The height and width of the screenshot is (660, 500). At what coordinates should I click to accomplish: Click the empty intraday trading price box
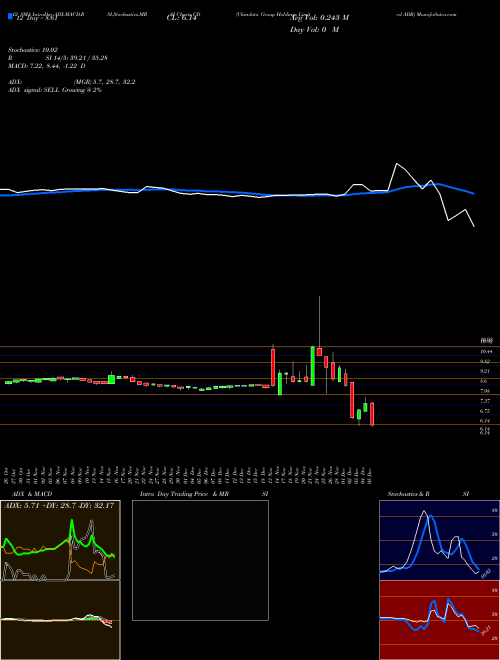(200, 560)
